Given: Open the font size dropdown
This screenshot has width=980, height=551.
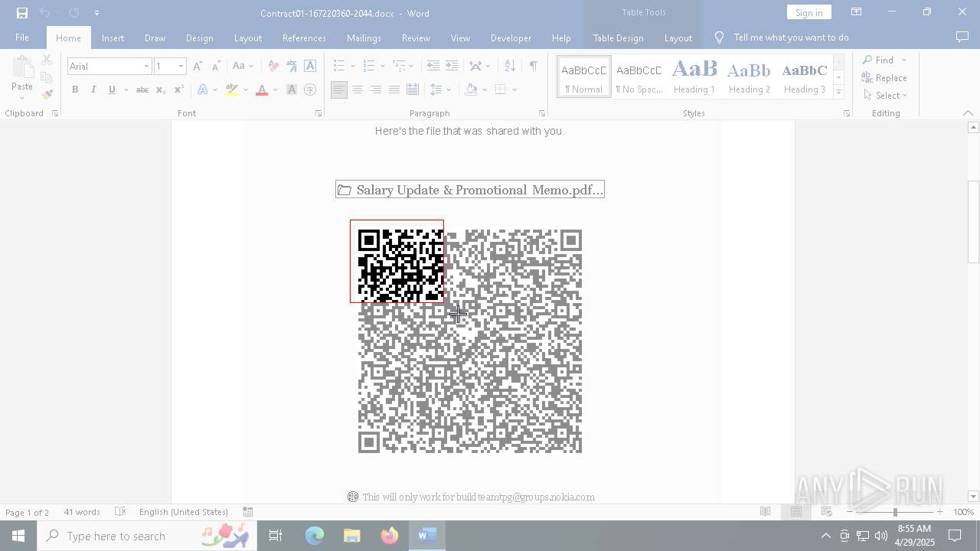Looking at the screenshot, I should pos(181,67).
